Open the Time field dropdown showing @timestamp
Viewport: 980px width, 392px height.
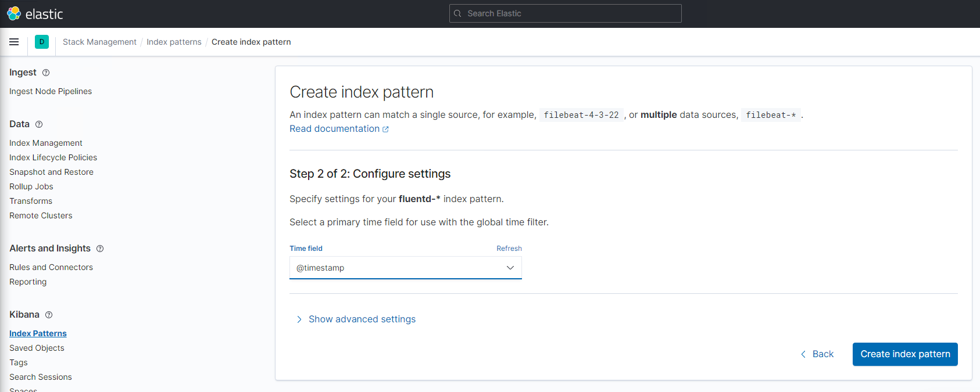click(406, 268)
